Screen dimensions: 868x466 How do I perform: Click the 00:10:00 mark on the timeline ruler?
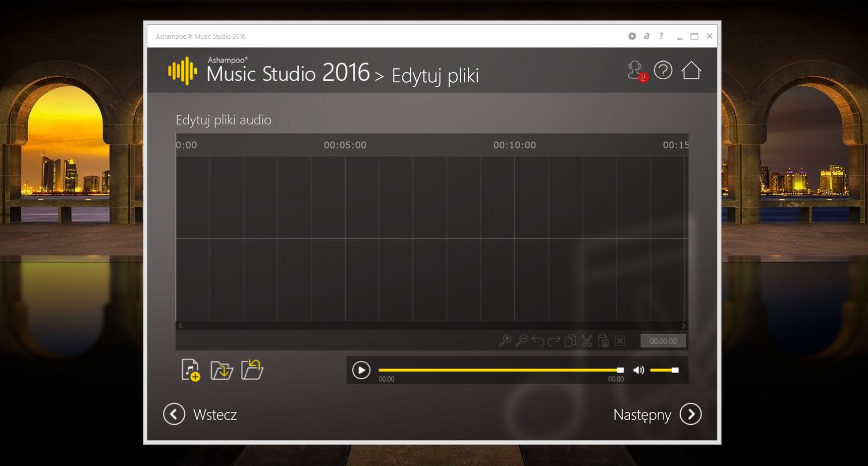[515, 145]
